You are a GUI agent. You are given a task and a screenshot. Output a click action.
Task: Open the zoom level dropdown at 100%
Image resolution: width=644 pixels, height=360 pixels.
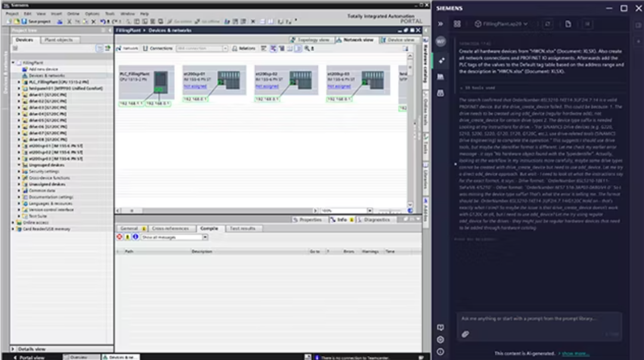[370, 210]
